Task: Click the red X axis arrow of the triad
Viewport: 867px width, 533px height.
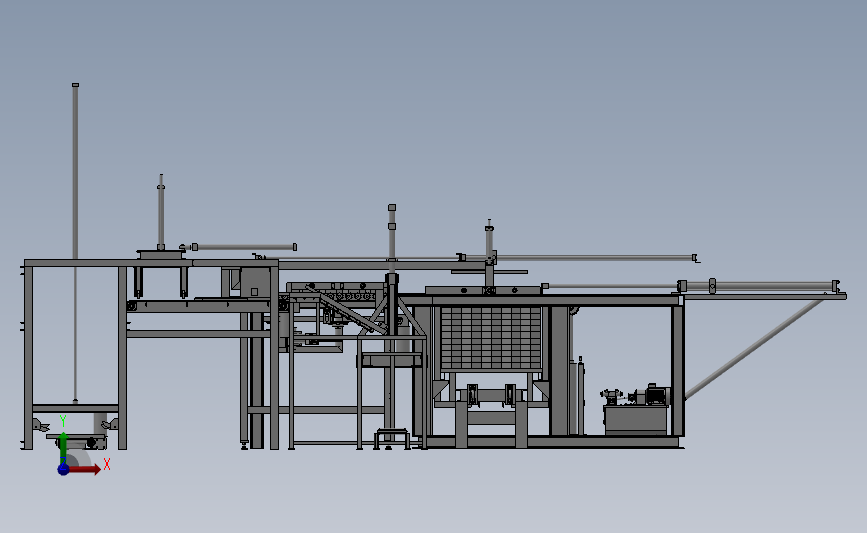Action: pos(85,469)
